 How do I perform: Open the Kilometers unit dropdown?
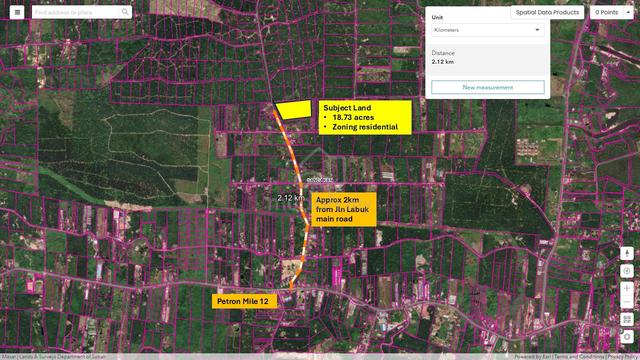(487, 30)
